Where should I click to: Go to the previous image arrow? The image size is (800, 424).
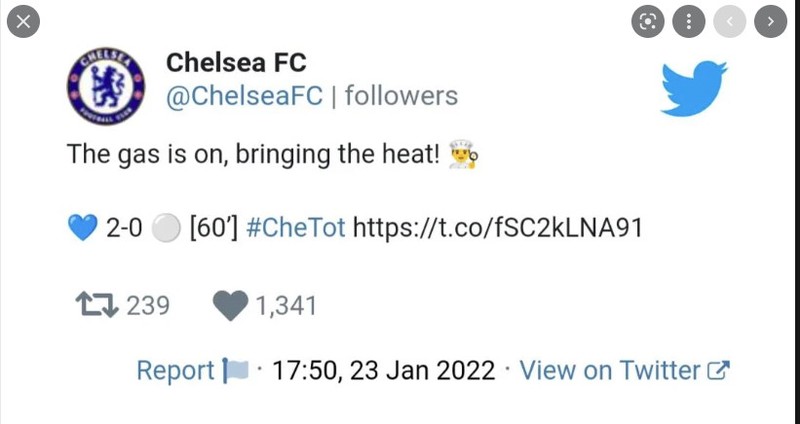tap(730, 21)
